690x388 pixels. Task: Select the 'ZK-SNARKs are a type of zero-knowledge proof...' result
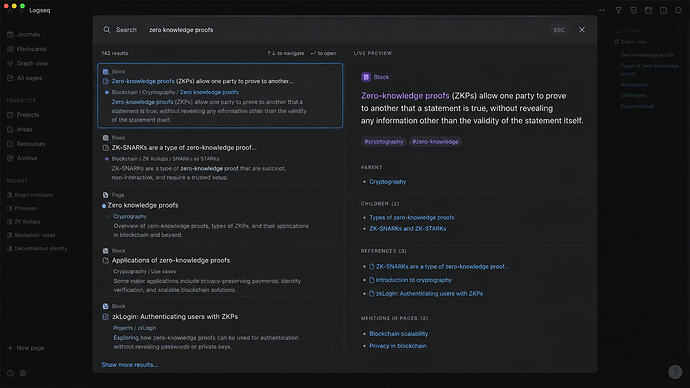(220, 158)
